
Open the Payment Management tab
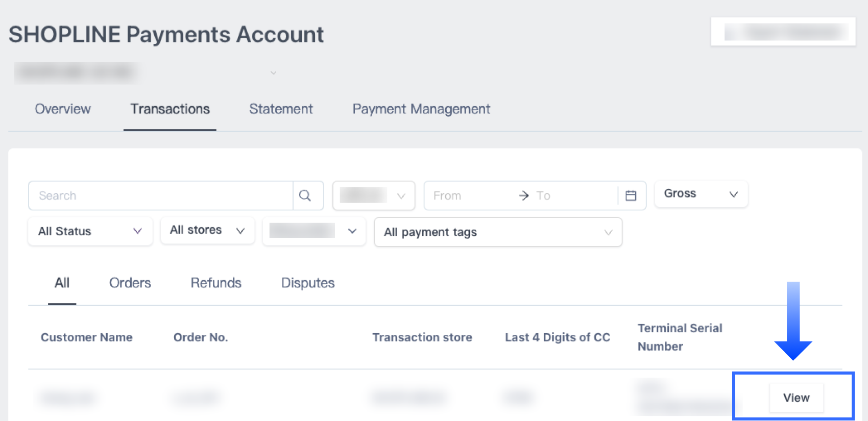click(421, 109)
